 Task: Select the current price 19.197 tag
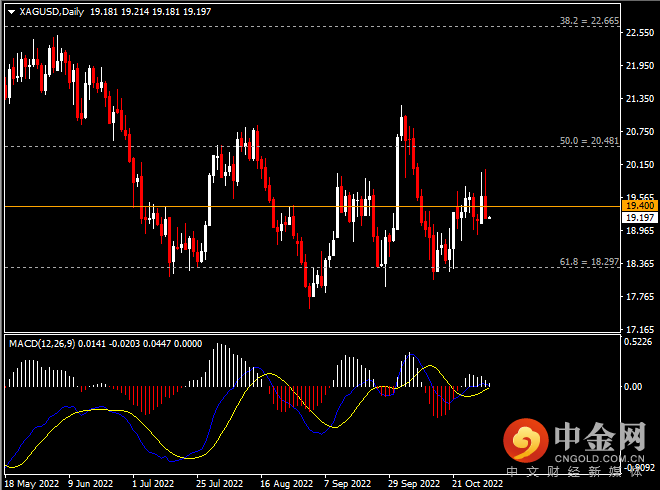639,218
